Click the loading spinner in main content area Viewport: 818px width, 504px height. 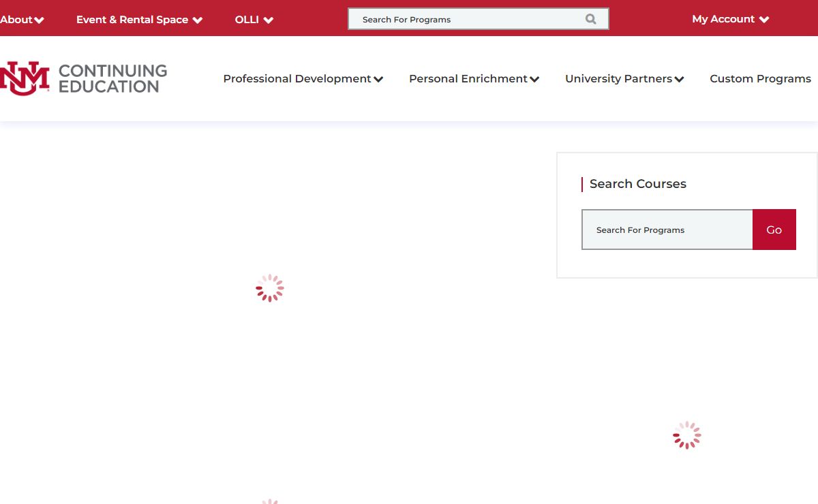click(270, 288)
